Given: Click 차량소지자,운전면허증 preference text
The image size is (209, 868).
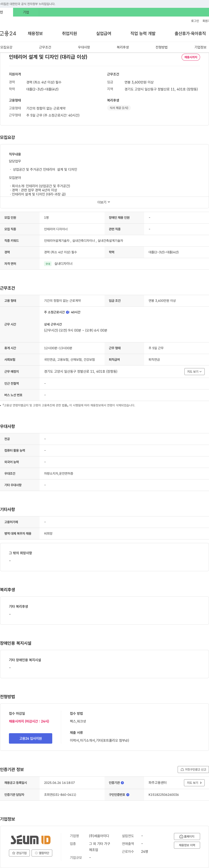Looking at the screenshot, I should pos(58,473).
